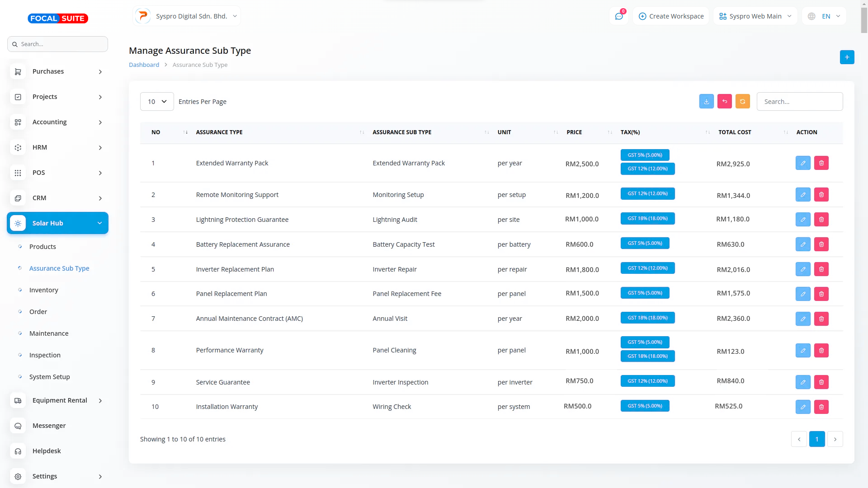Click the blue download export icon

(x=706, y=101)
